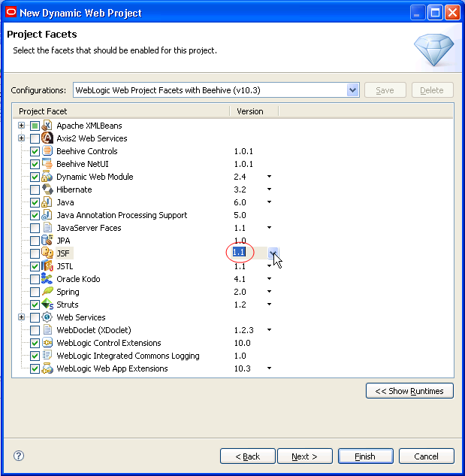Image resolution: width=465 pixels, height=476 pixels.
Task: Open WebLogic Web App Extensions version dropdown
Action: pos(269,368)
